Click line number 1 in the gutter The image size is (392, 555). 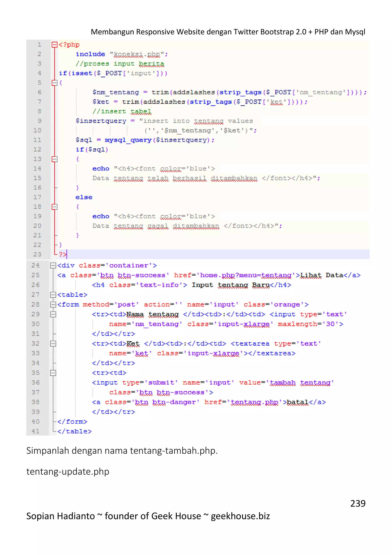pos(39,45)
